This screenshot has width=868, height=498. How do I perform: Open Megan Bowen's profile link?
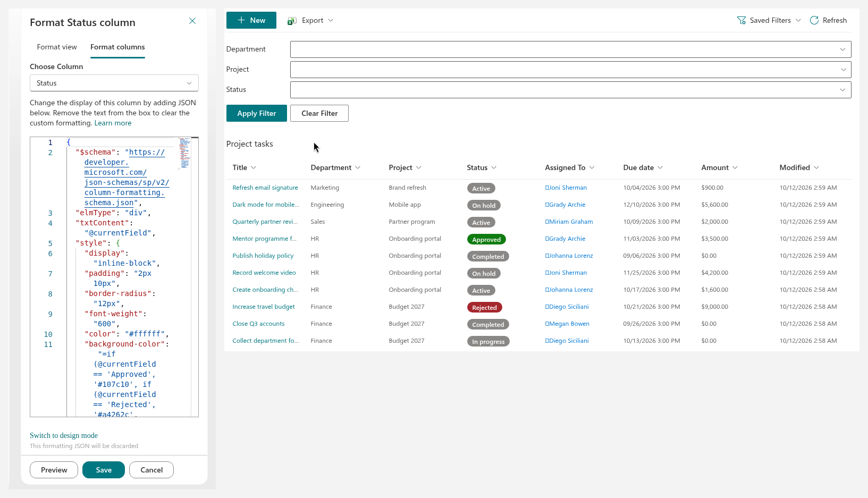[x=567, y=324]
